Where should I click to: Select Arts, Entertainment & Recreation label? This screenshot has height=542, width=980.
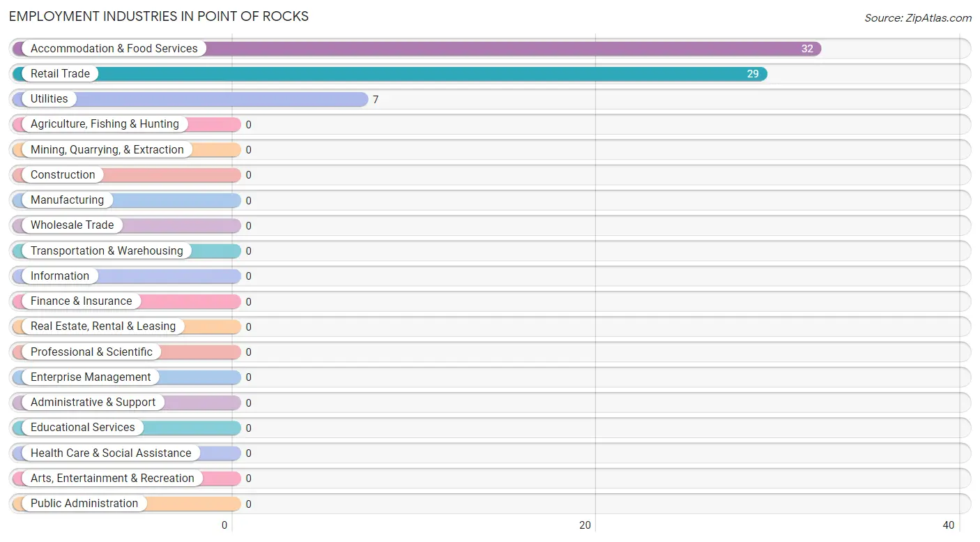point(112,479)
